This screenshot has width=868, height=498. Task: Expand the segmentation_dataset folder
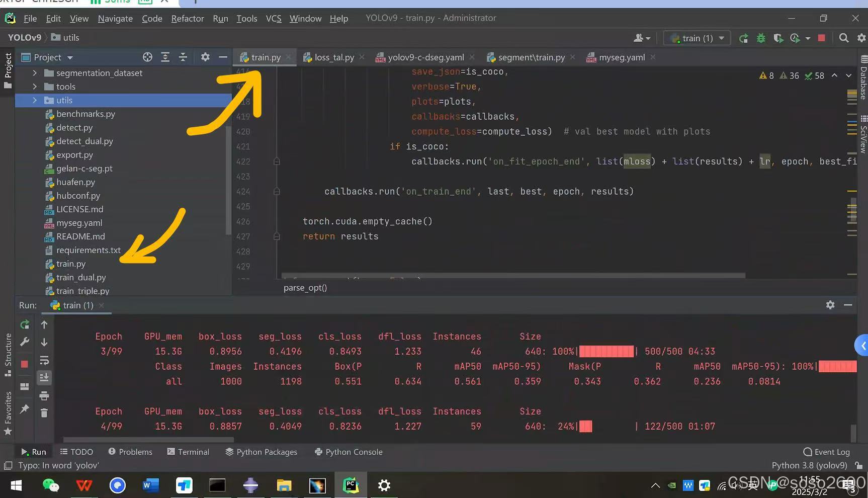35,73
